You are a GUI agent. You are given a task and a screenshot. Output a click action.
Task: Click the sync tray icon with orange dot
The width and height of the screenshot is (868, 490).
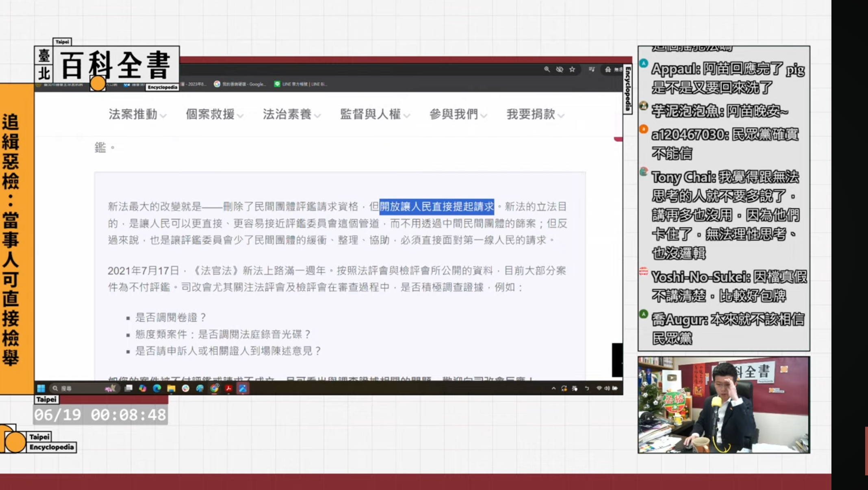point(564,388)
